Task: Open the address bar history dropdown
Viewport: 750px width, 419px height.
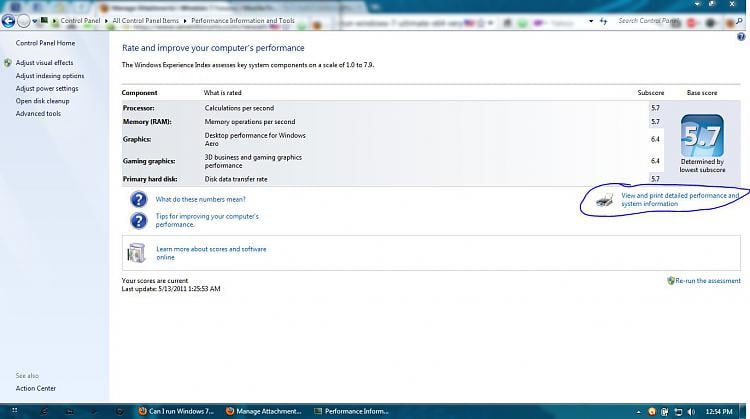Action: [591, 21]
